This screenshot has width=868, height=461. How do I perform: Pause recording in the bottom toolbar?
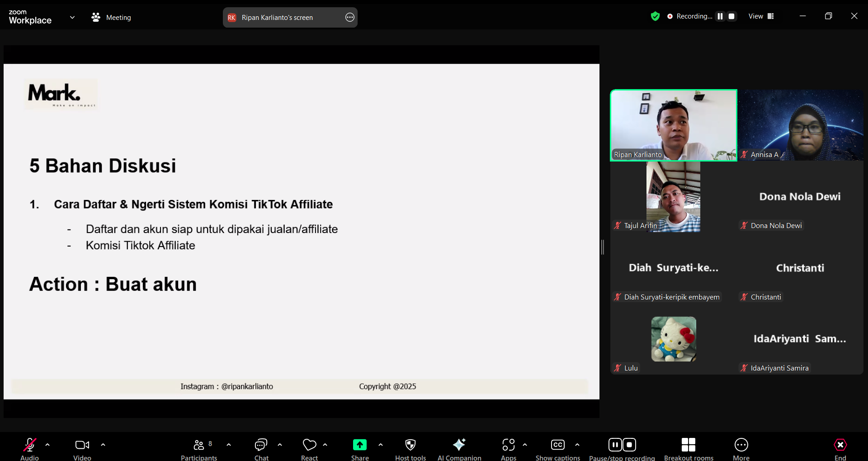click(x=615, y=445)
